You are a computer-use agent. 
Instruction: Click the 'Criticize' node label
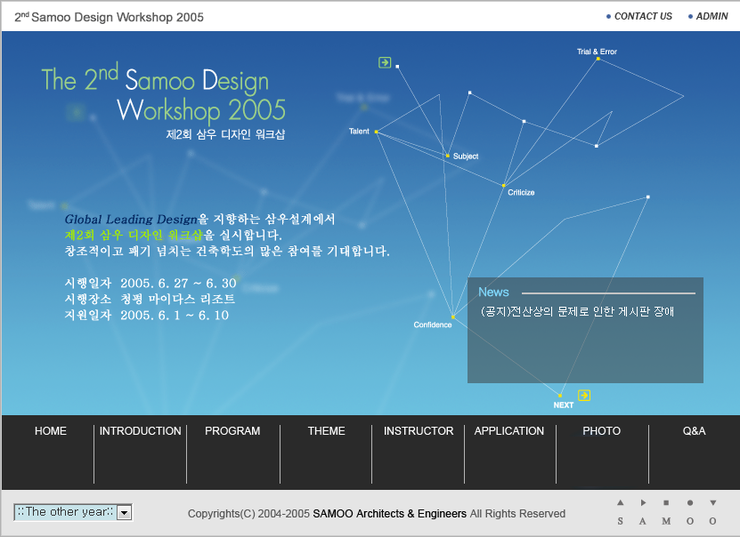click(521, 193)
